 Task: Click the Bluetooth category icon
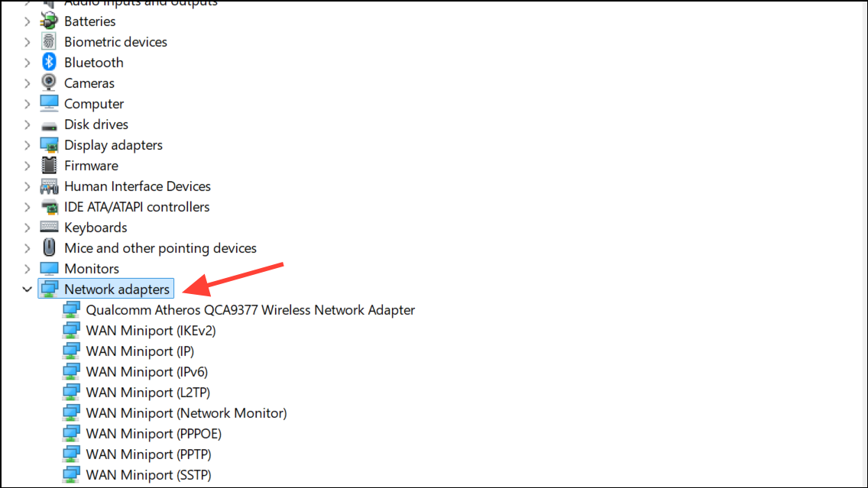pyautogui.click(x=49, y=62)
